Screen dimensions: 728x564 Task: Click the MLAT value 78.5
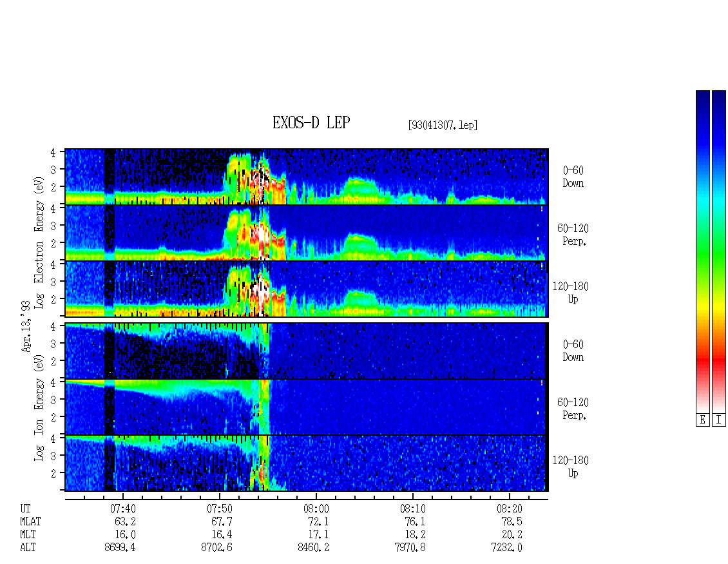pos(512,521)
